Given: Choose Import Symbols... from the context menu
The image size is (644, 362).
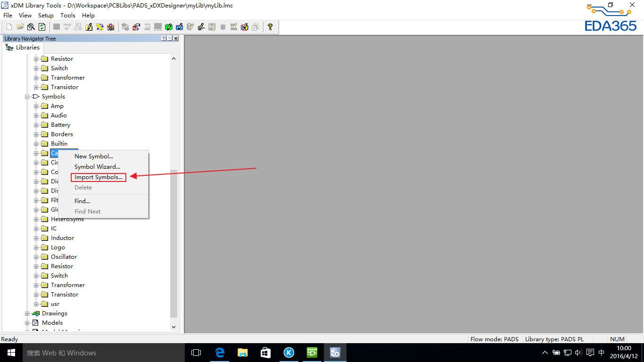Looking at the screenshot, I should (x=99, y=177).
